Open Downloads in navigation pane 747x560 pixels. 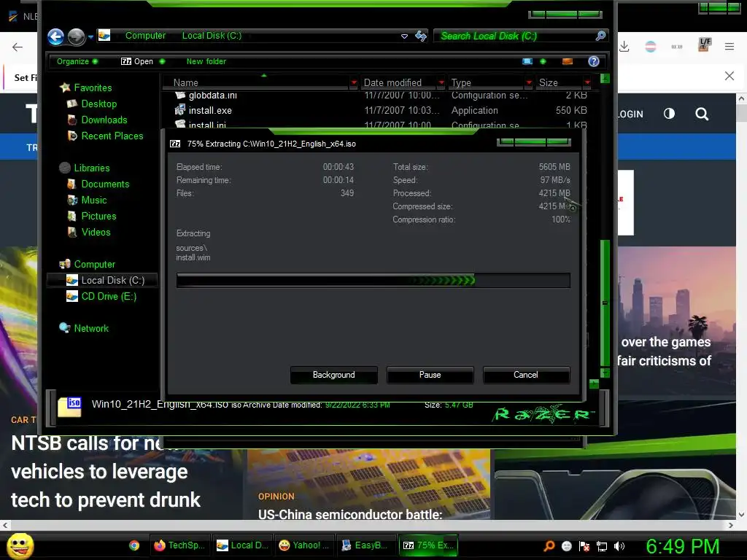(x=104, y=120)
